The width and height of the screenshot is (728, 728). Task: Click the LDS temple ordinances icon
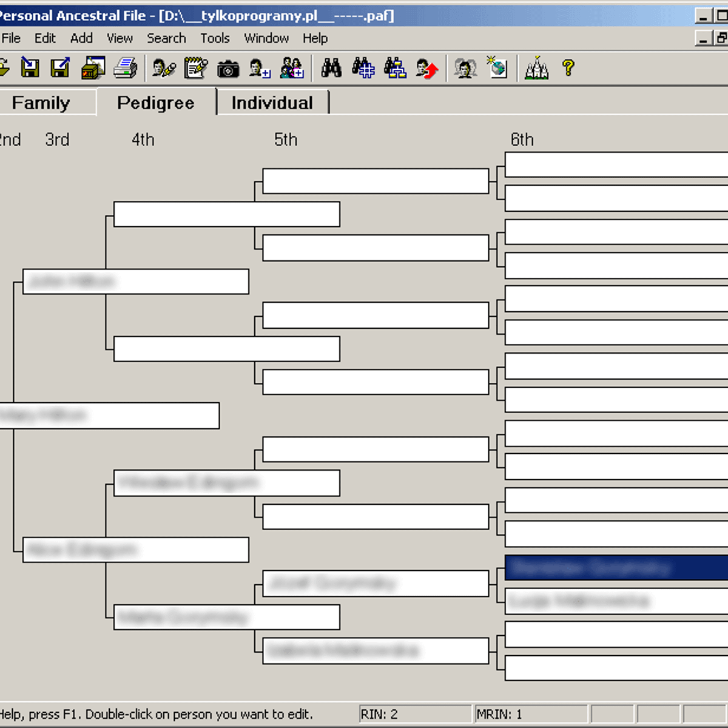(536, 68)
